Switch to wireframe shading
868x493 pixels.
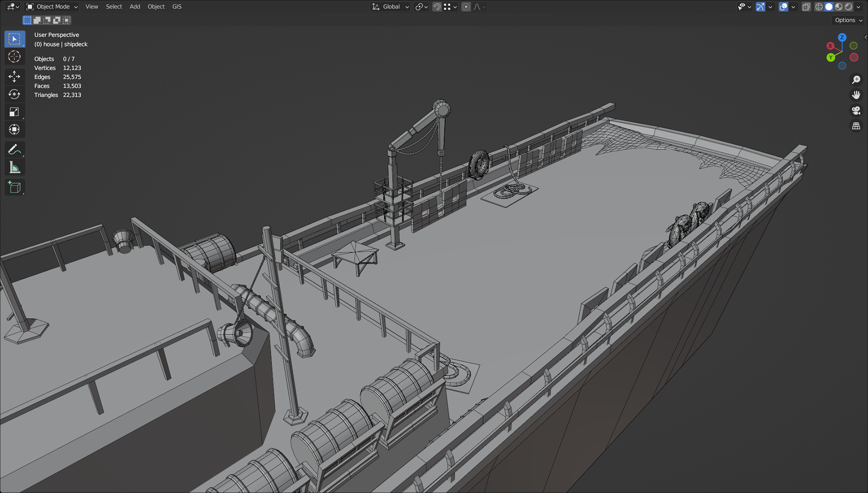[x=819, y=7]
